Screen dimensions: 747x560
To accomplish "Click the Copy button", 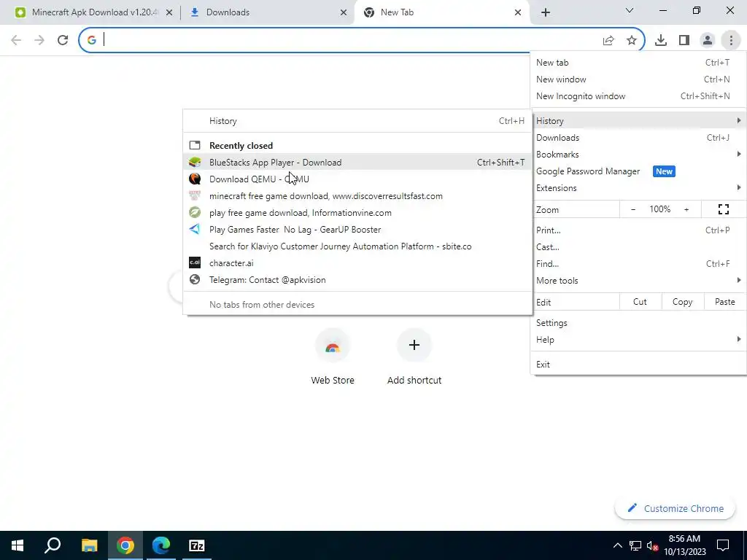I will (682, 302).
